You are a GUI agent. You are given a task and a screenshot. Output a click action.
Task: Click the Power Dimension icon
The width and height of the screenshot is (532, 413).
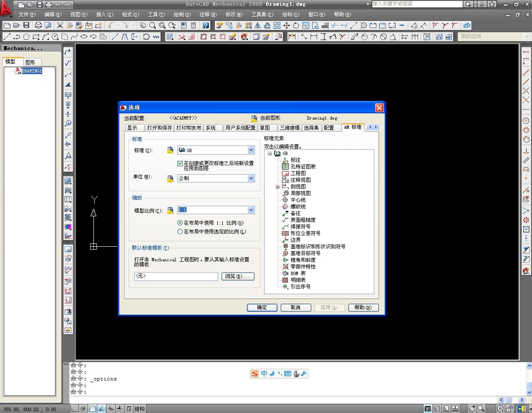[292, 37]
